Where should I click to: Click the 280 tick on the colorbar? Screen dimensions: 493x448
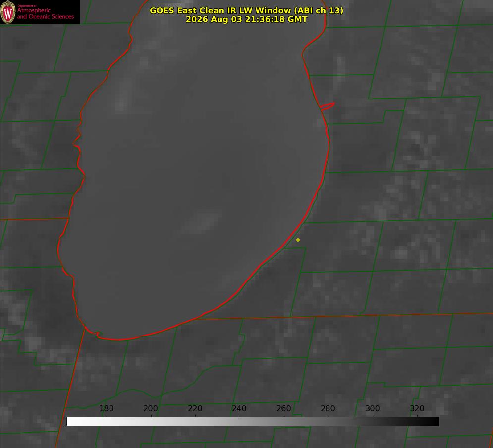(x=328, y=408)
